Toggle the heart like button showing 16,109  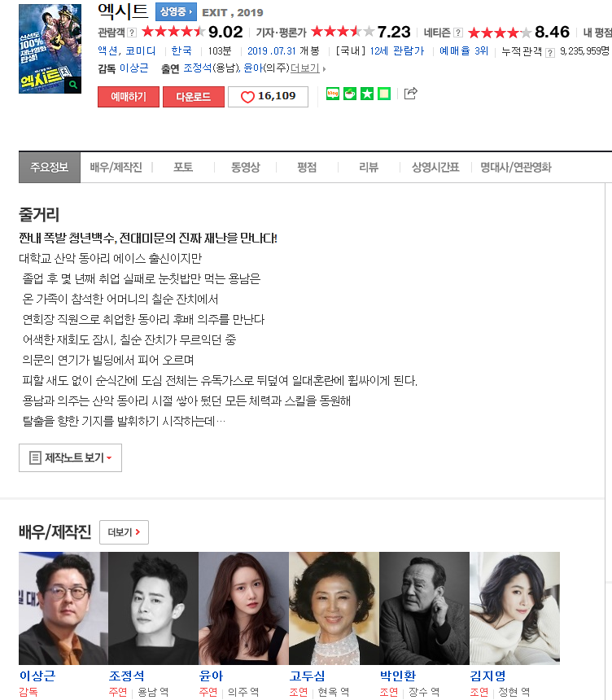[268, 96]
